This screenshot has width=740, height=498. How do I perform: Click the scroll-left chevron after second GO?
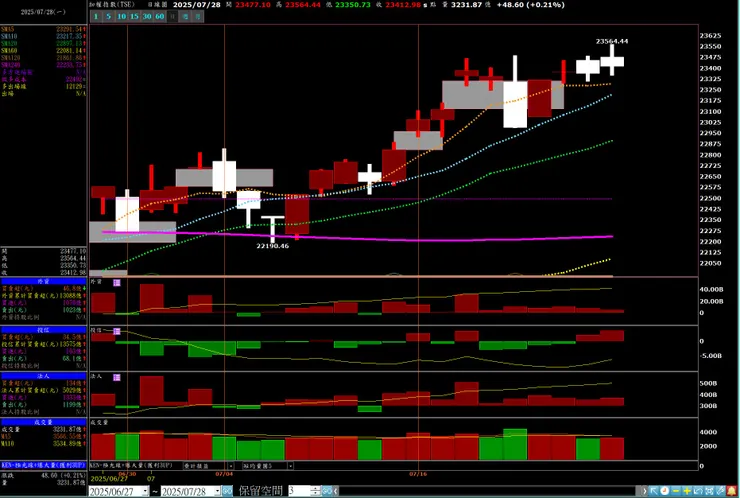click(x=336, y=491)
